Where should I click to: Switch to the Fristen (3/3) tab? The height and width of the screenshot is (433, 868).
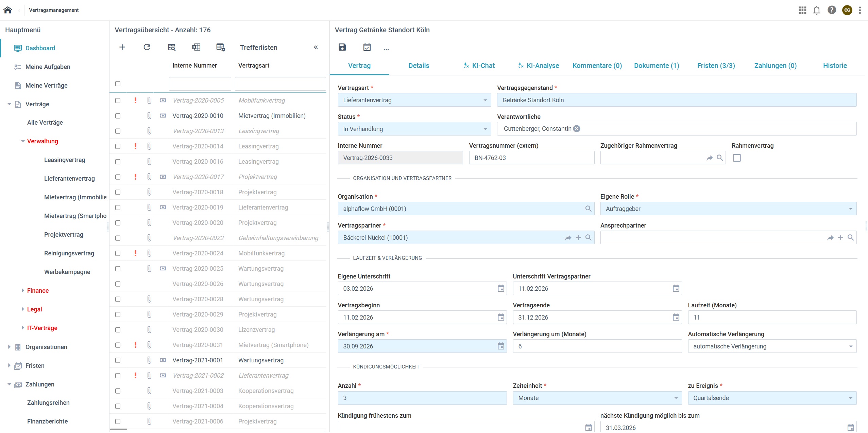[x=716, y=66]
